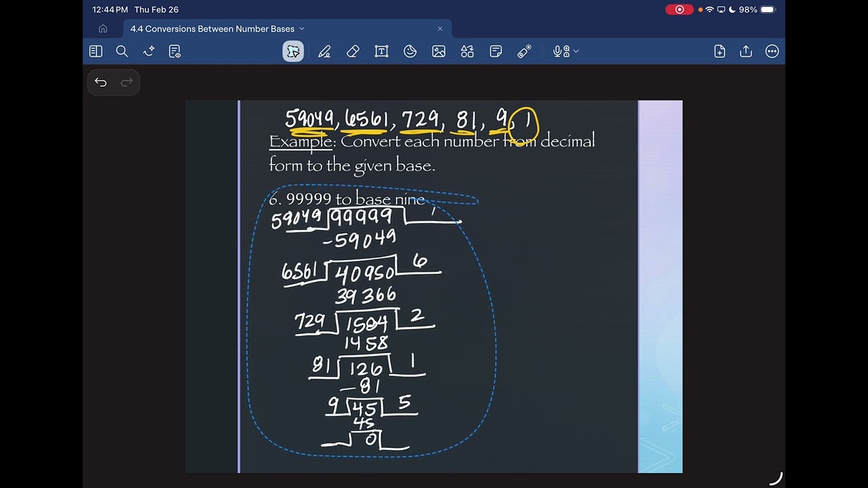Open the AI sparkle assistant
The image size is (868, 488).
click(149, 51)
